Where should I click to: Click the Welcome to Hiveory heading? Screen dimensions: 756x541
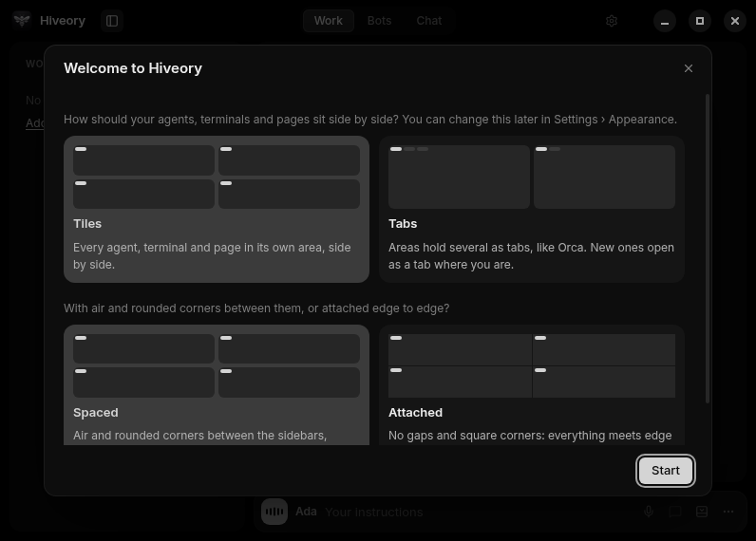pos(133,68)
